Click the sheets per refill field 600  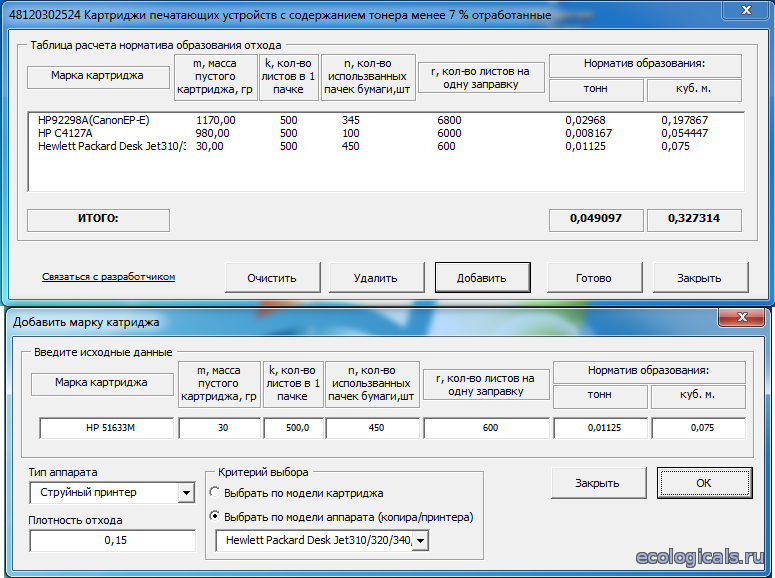pos(486,428)
